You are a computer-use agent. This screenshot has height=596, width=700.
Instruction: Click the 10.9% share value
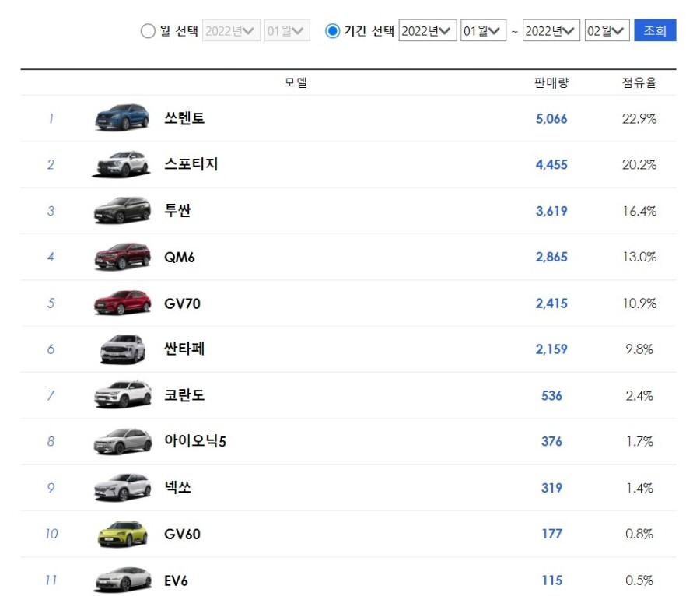click(x=640, y=303)
